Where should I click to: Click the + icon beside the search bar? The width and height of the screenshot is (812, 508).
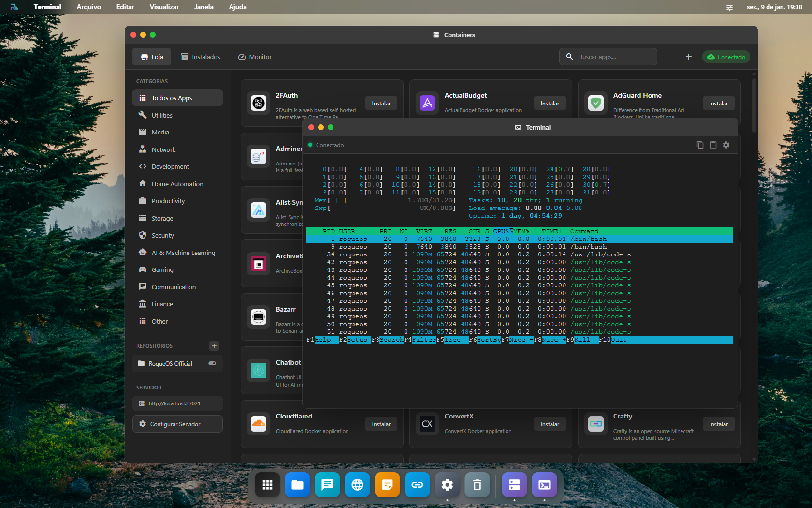(688, 57)
